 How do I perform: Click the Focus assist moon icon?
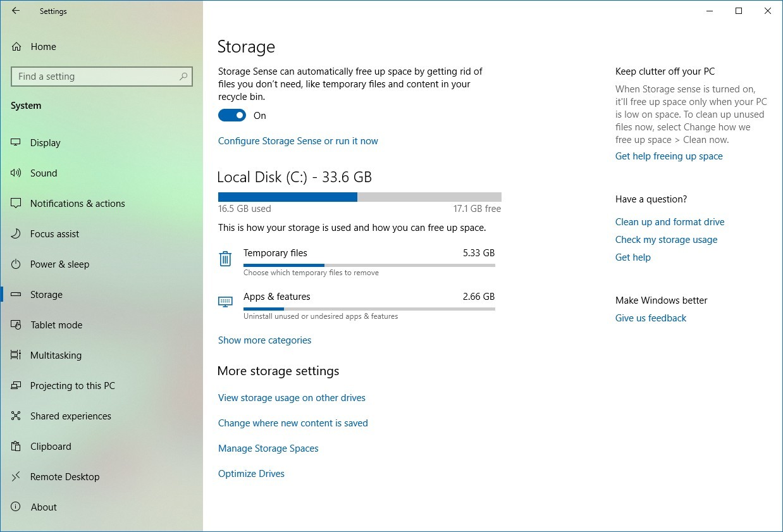coord(16,234)
